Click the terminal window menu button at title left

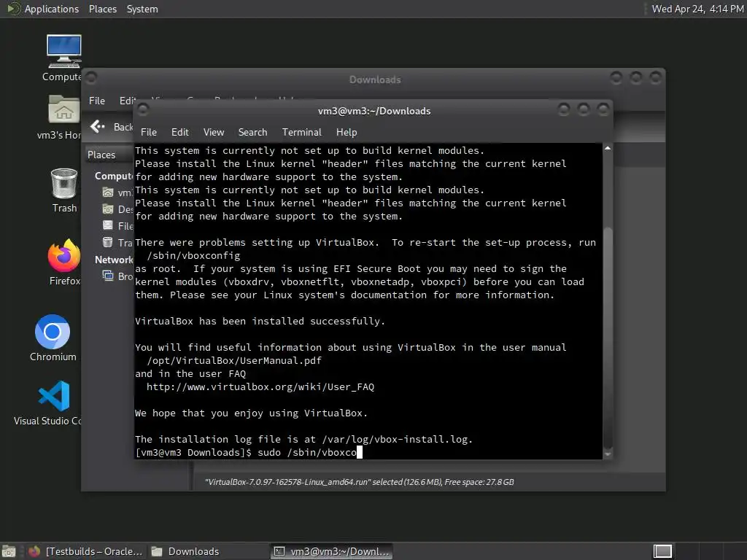point(142,110)
